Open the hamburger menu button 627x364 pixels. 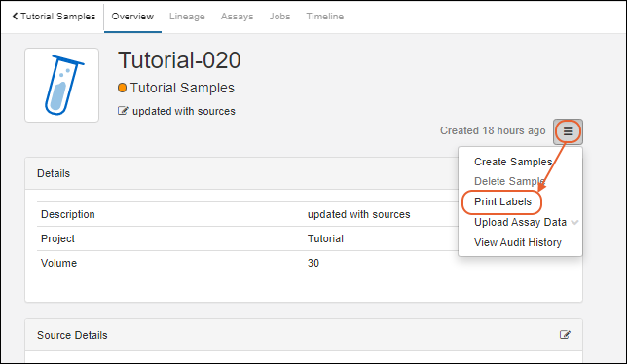coord(568,131)
